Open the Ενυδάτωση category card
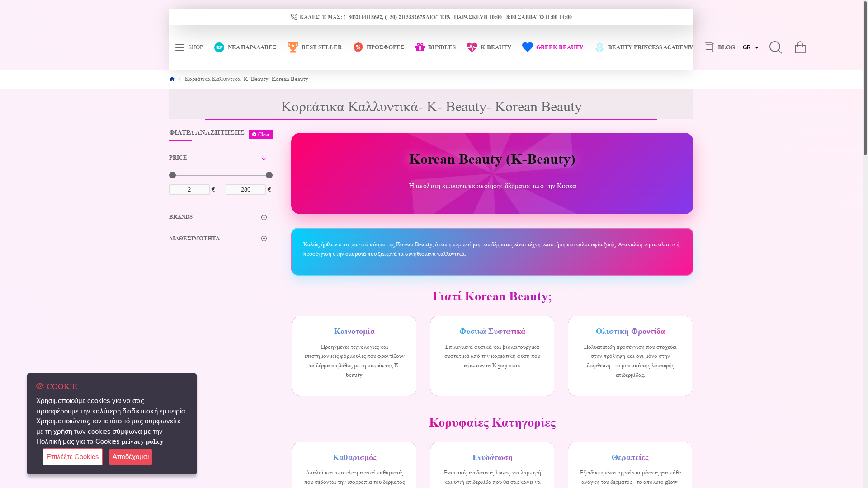Image resolution: width=868 pixels, height=488 pixels. [492, 465]
